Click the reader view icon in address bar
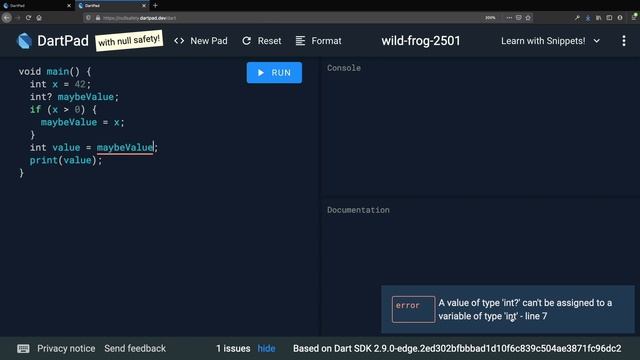The height and width of the screenshot is (360, 640). 518,18
